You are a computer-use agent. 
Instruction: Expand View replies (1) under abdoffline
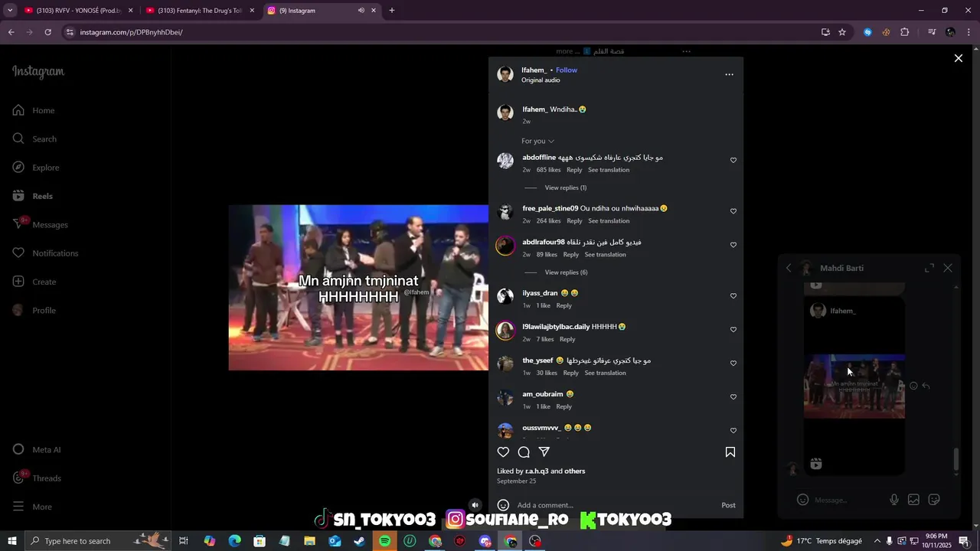tap(565, 187)
